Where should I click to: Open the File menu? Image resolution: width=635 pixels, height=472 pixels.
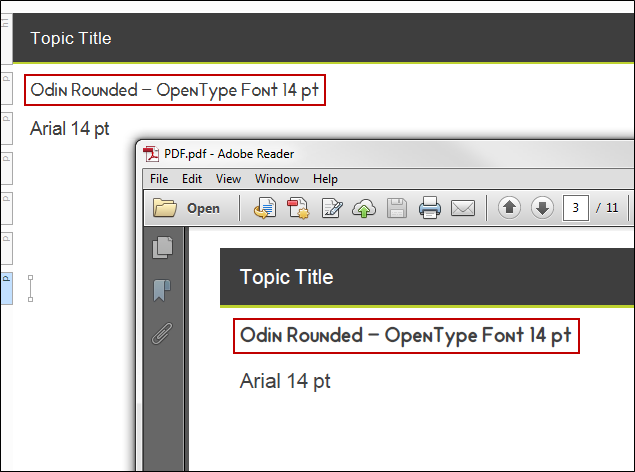[159, 179]
